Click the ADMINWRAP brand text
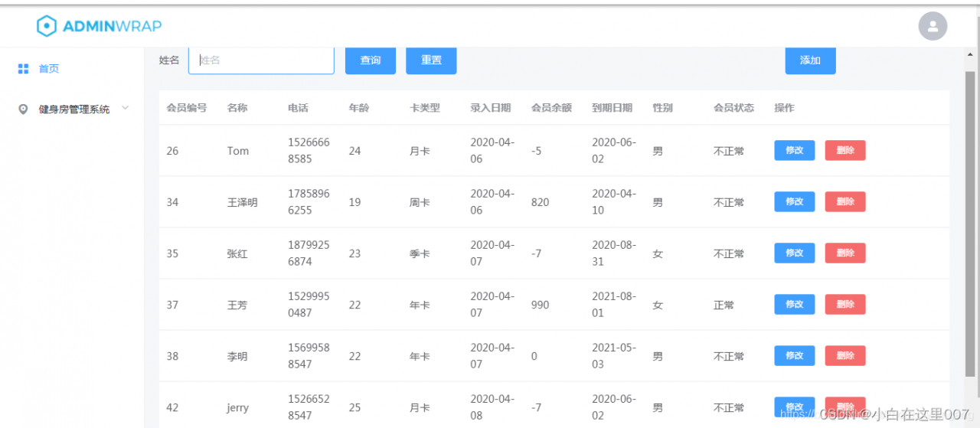The image size is (980, 428). coord(112,26)
